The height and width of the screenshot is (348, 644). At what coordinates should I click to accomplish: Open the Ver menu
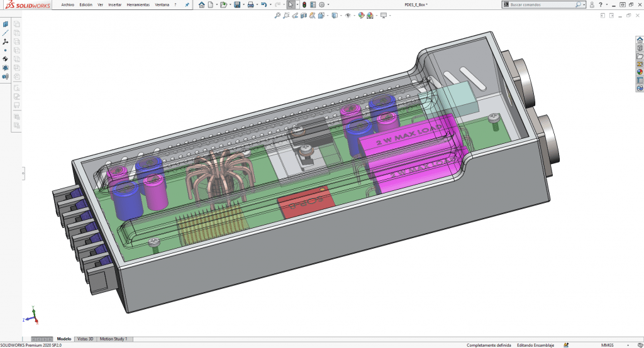[x=100, y=5]
